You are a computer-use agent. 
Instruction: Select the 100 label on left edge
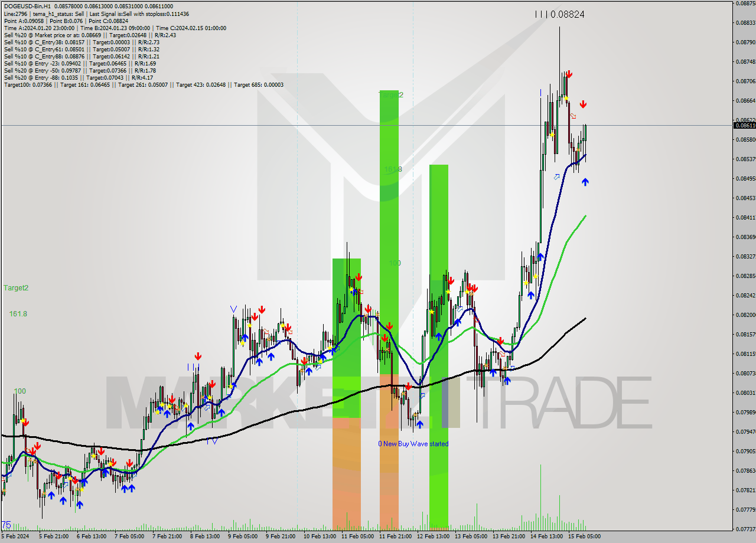(x=20, y=391)
